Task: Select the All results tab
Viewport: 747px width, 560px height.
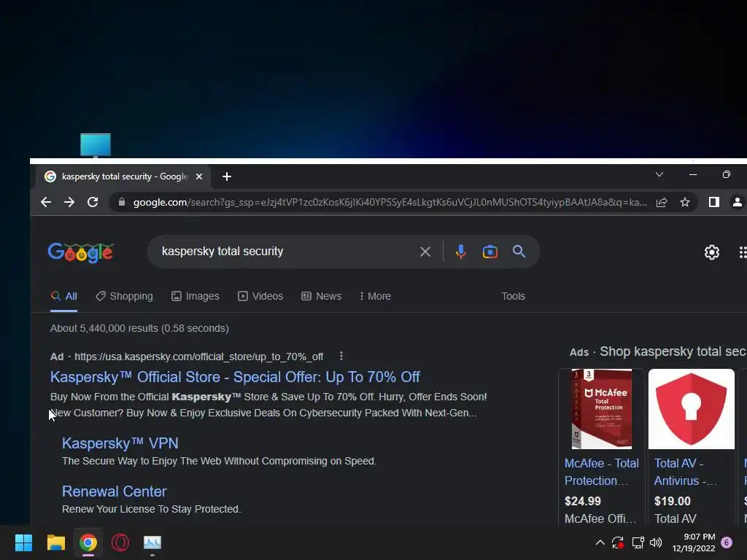Action: pyautogui.click(x=64, y=296)
